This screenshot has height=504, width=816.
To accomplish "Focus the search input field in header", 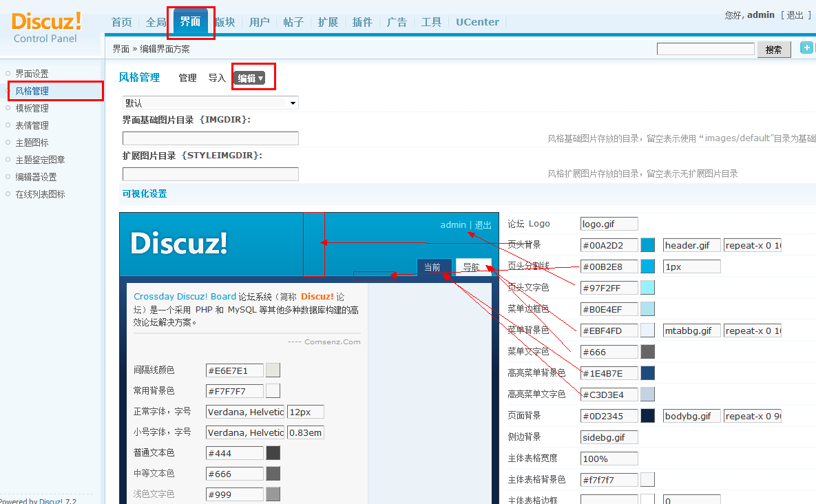I will point(705,49).
